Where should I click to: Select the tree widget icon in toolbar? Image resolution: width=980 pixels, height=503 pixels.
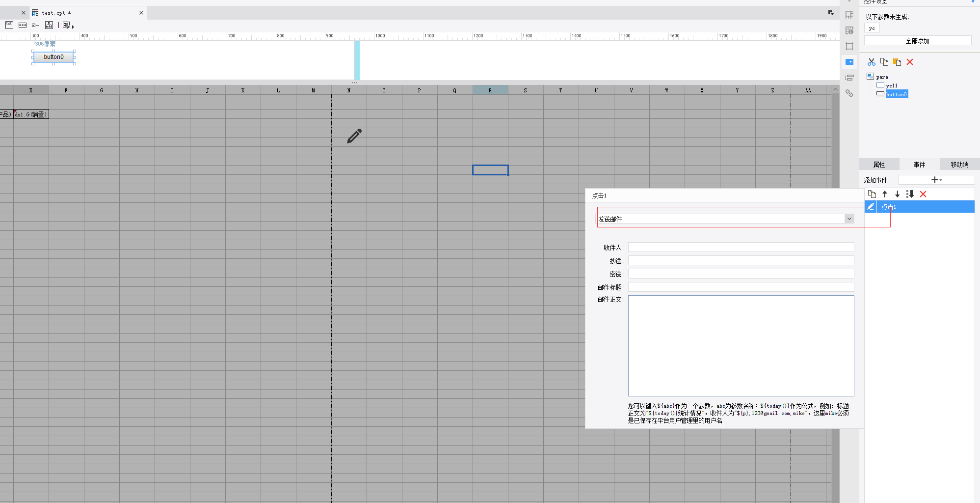(x=49, y=25)
